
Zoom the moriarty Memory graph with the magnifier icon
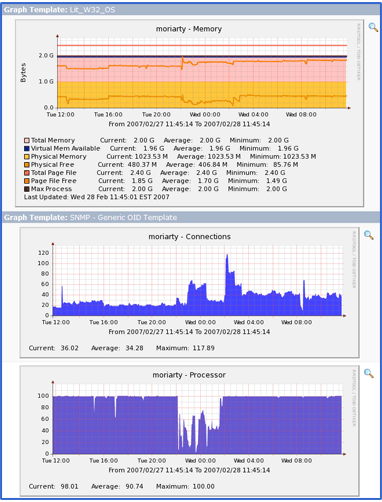pyautogui.click(x=373, y=27)
